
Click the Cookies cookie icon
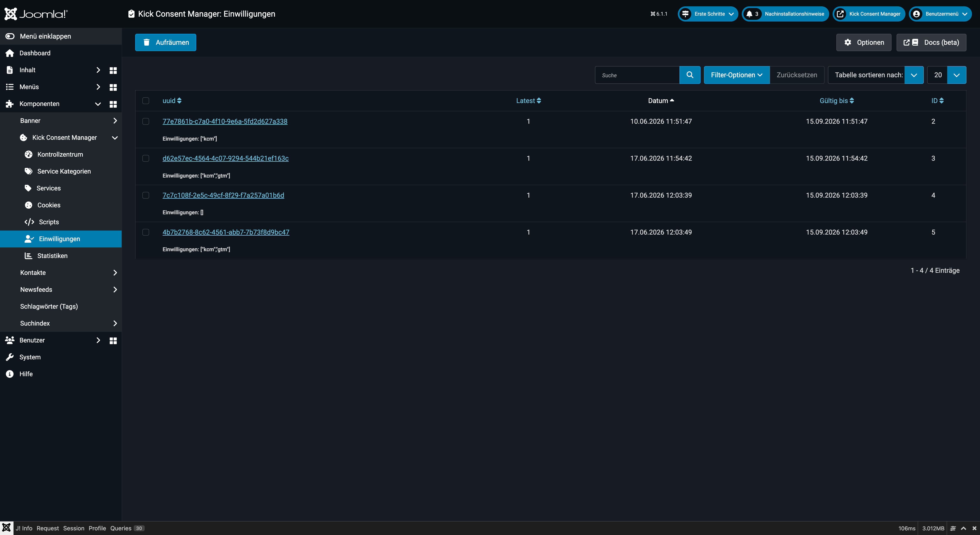coord(29,205)
